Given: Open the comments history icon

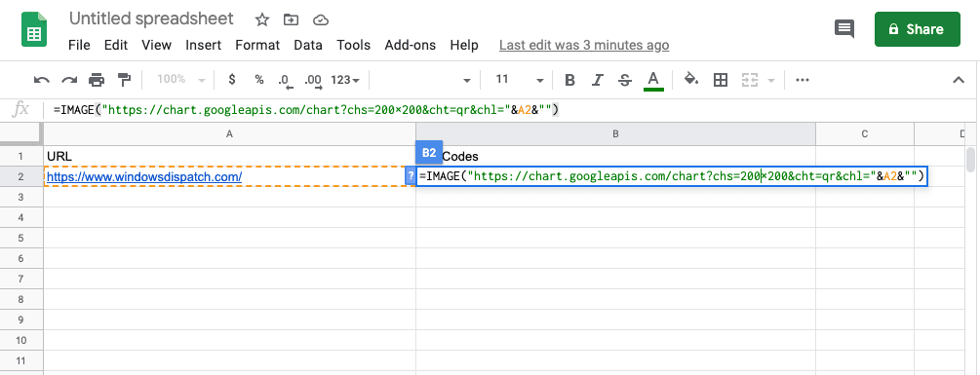Looking at the screenshot, I should (x=843, y=28).
